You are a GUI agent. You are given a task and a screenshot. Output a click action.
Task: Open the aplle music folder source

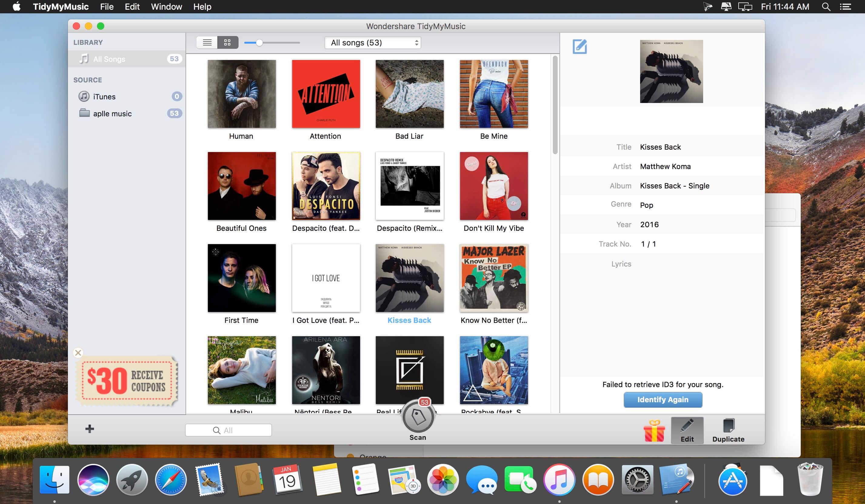click(112, 114)
